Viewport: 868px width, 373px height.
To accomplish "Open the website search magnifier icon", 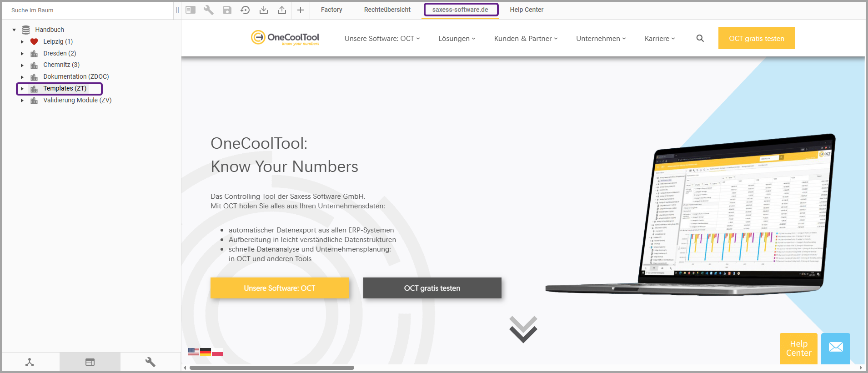I will pyautogui.click(x=700, y=39).
